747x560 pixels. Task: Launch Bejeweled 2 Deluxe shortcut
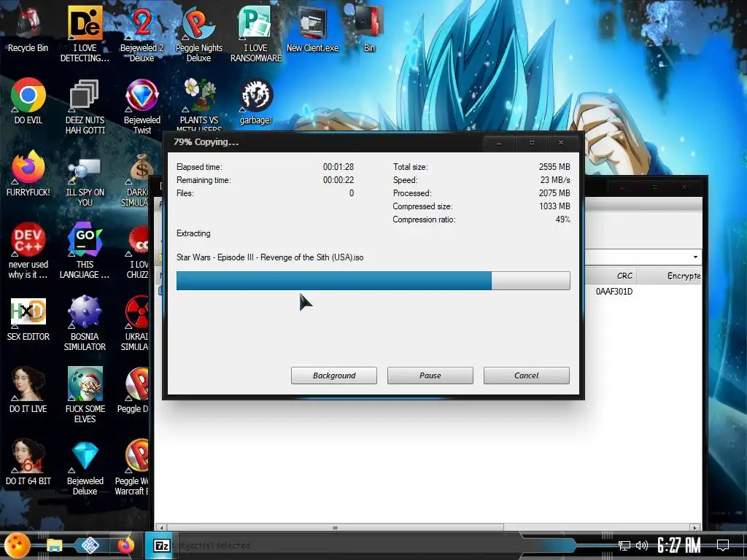(142, 34)
